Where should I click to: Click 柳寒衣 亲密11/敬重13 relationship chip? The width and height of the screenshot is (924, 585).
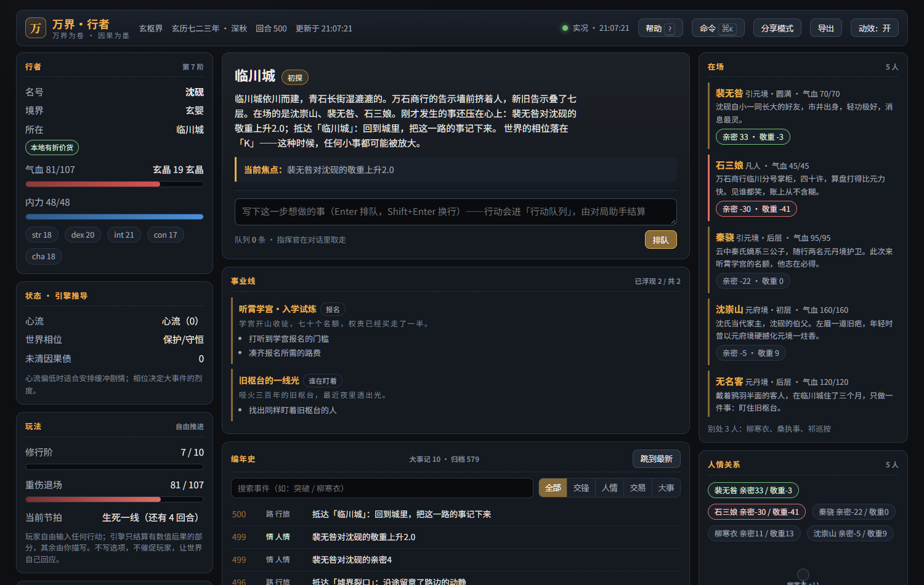coord(754,533)
